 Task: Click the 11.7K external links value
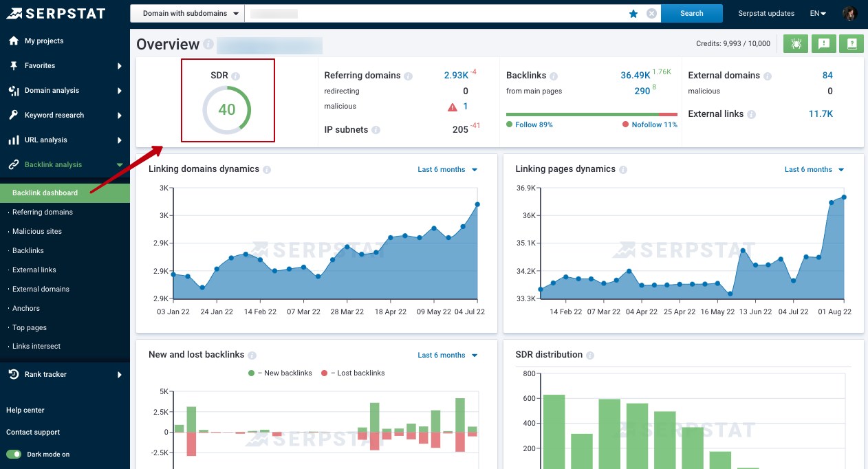[x=821, y=113]
